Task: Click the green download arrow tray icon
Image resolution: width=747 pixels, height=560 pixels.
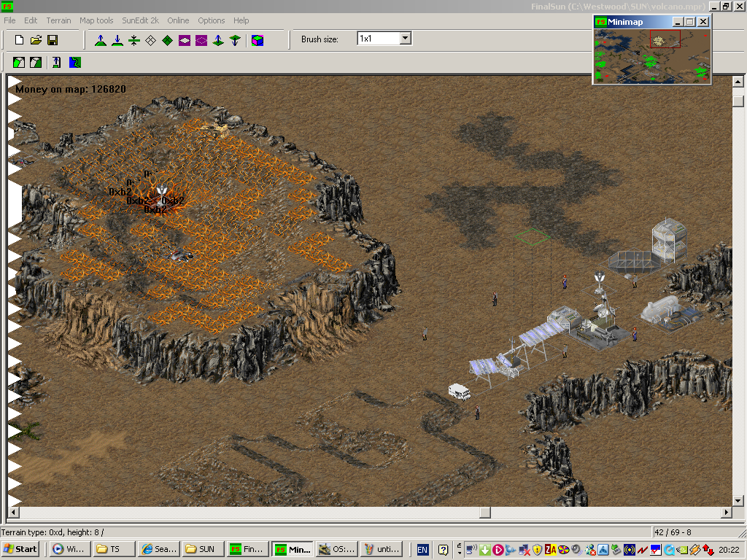Action: [485, 550]
